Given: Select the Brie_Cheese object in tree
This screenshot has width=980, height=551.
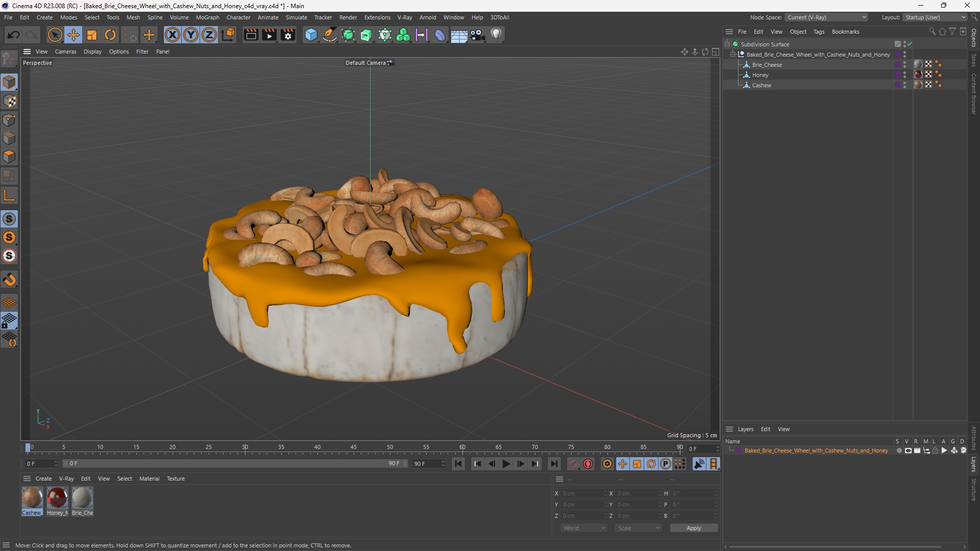Looking at the screenshot, I should pos(767,65).
